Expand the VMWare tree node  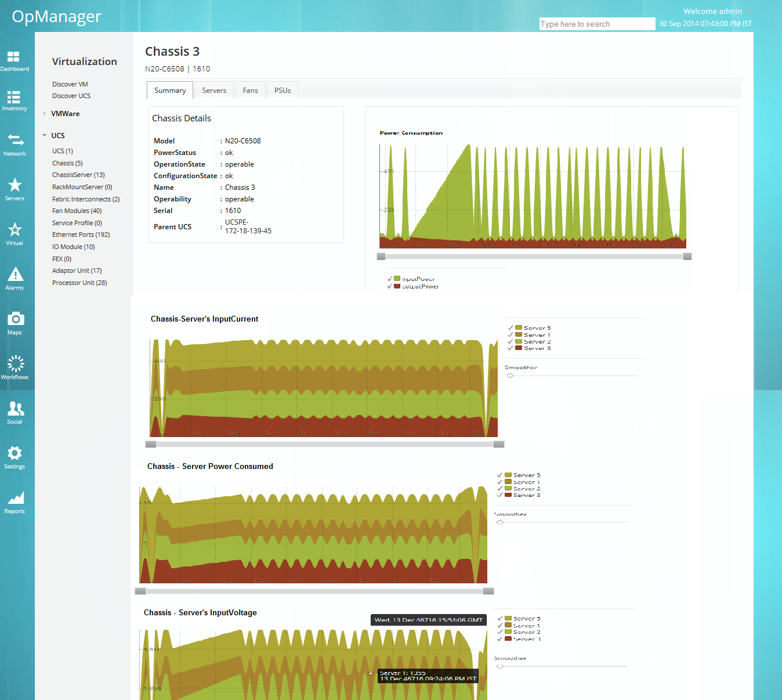click(x=44, y=114)
